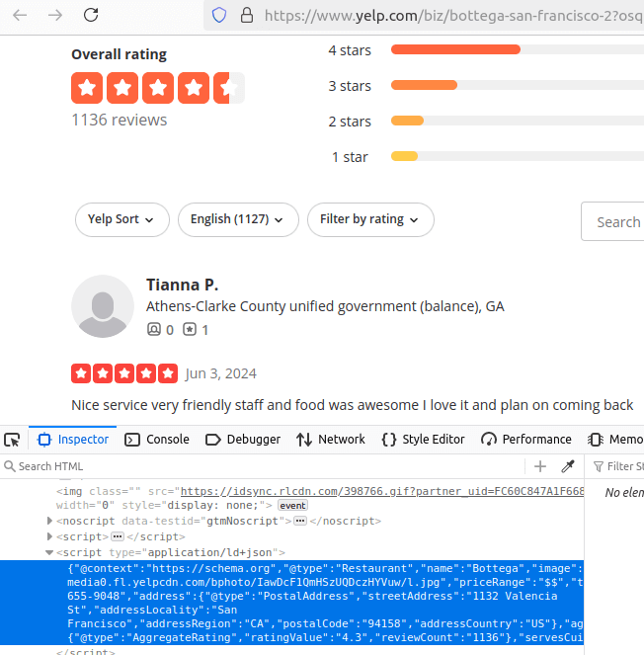Image resolution: width=644 pixels, height=655 pixels.
Task: Filter reviews by the 1 star bar
Action: coord(517,156)
